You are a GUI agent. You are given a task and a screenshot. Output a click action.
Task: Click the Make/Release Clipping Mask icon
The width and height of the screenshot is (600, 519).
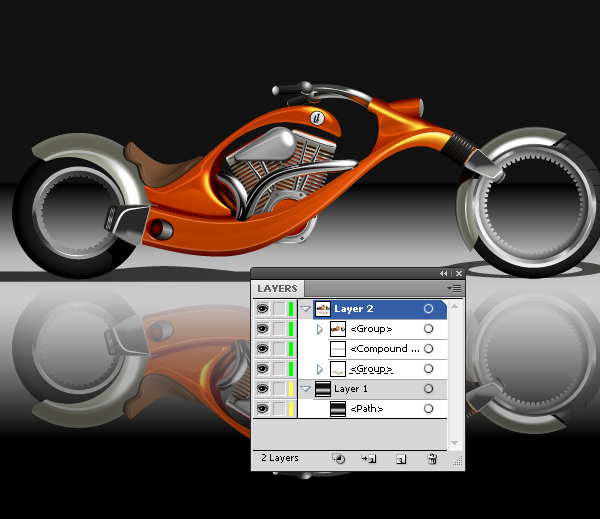pyautogui.click(x=338, y=459)
